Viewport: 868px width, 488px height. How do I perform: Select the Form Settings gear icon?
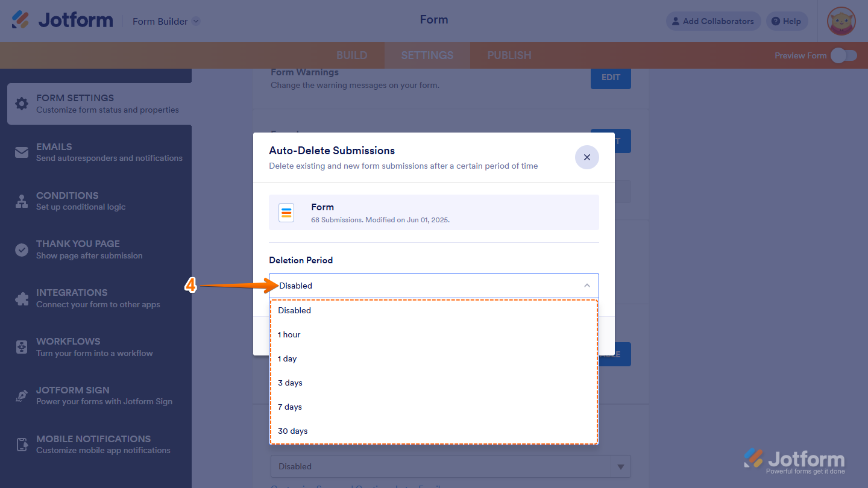(22, 104)
